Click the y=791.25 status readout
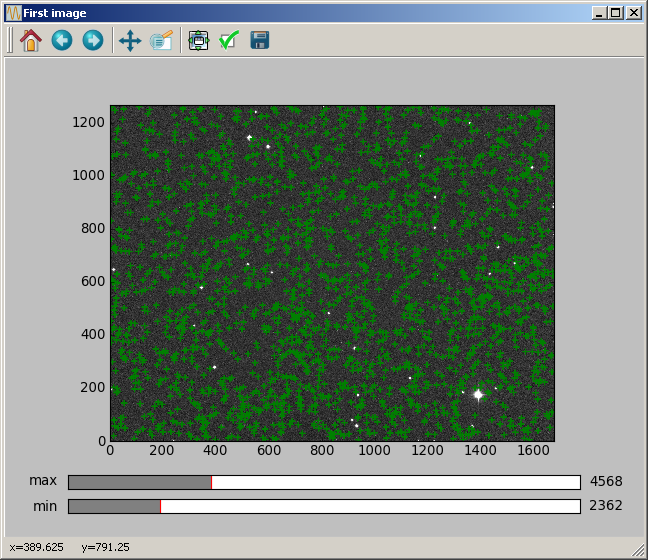Image resolution: width=648 pixels, height=560 pixels. pos(105,547)
